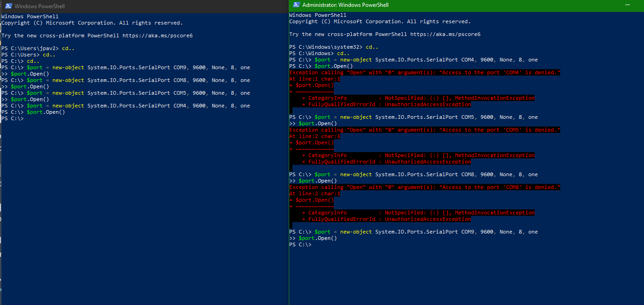Screen dimensions: 644x305
Task: Click the last empty 'PS C:\>' prompt in the left window
Action: point(12,118)
